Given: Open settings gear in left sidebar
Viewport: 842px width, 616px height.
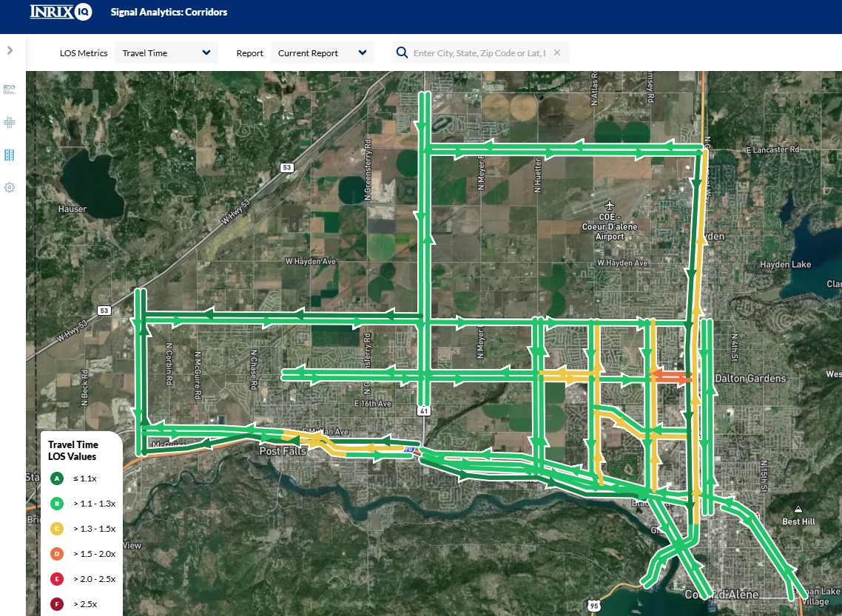Looking at the screenshot, I should (x=10, y=188).
